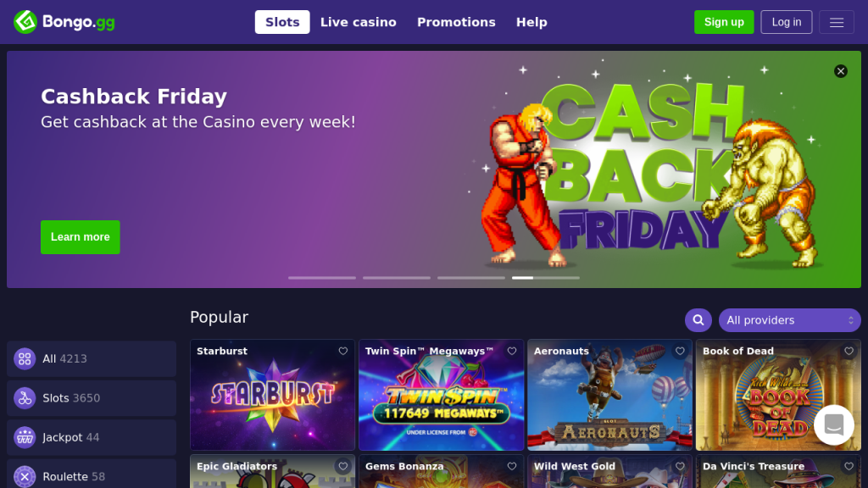Open the Promotions menu item
The height and width of the screenshot is (488, 868).
456,22
